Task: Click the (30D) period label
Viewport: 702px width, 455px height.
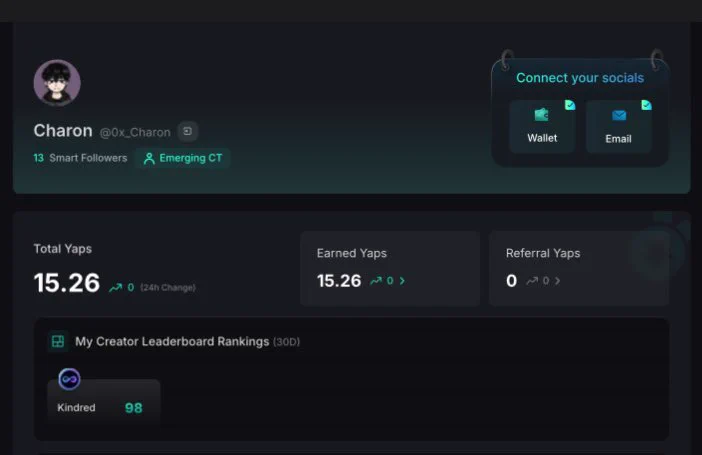Action: click(286, 342)
